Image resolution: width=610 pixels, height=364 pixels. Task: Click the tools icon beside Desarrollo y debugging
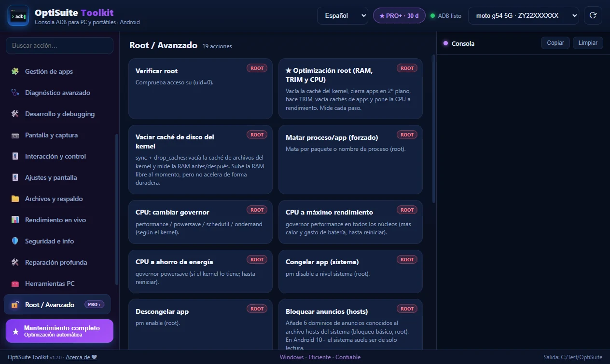click(x=15, y=114)
